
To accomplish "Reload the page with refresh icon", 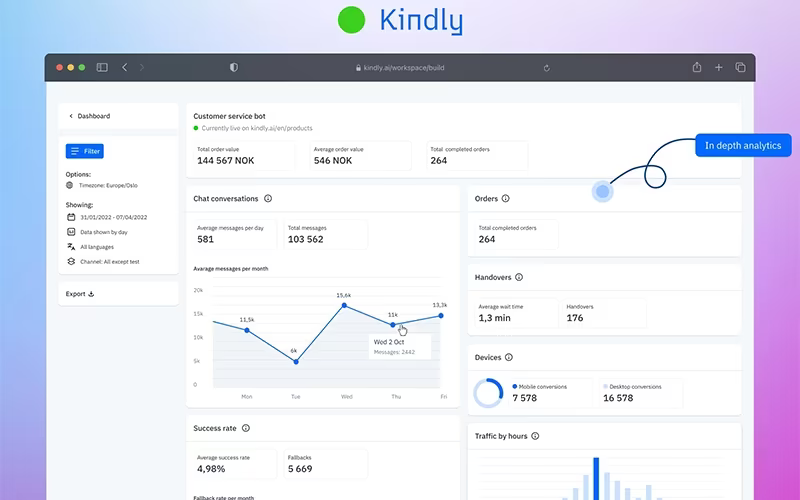I will click(546, 68).
